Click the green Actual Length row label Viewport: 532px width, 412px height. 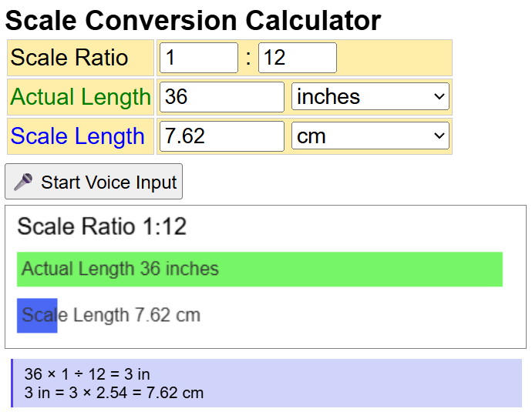click(x=80, y=97)
